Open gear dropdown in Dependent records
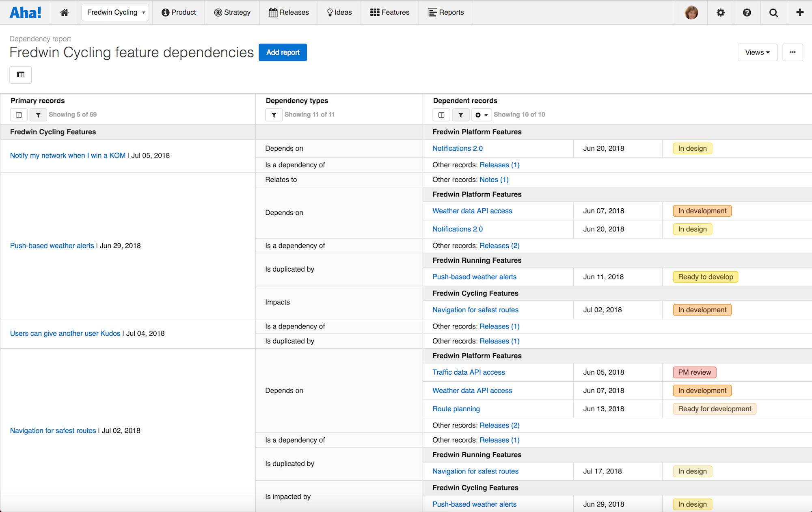 click(x=481, y=115)
